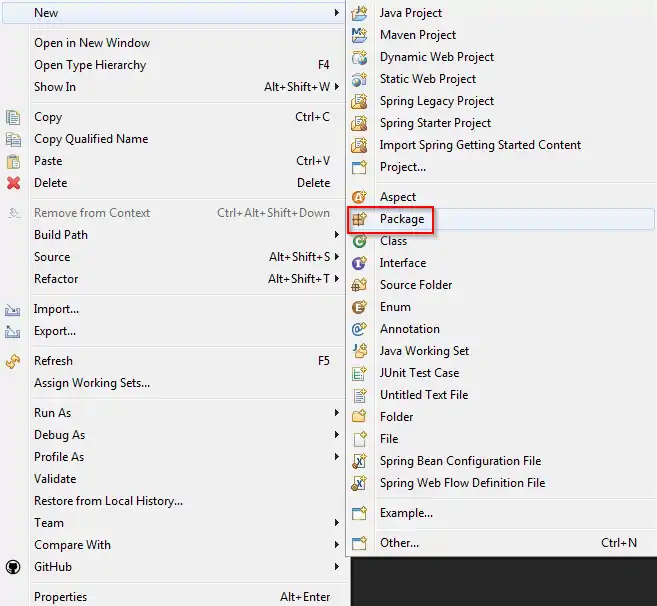Choose Restore from Local History
657x606 pixels.
pos(108,501)
